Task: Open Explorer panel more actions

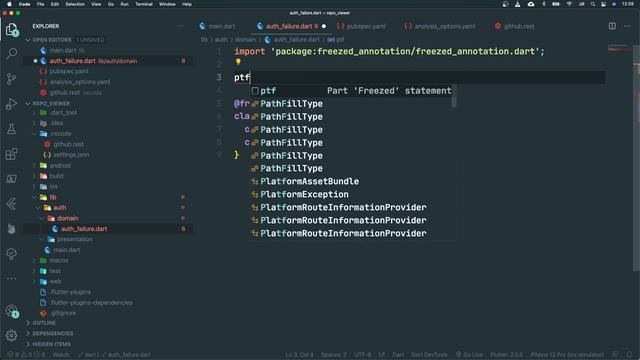Action: pos(180,26)
